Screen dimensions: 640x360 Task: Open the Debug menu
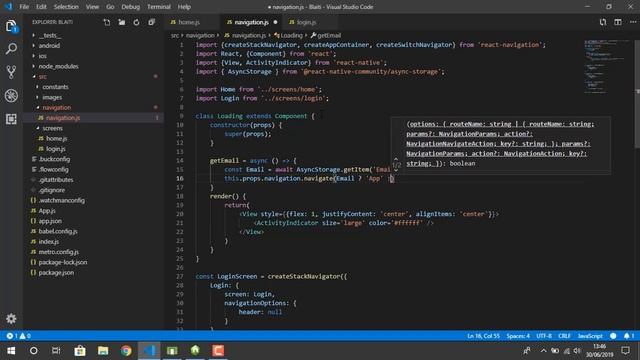tap(131, 7)
